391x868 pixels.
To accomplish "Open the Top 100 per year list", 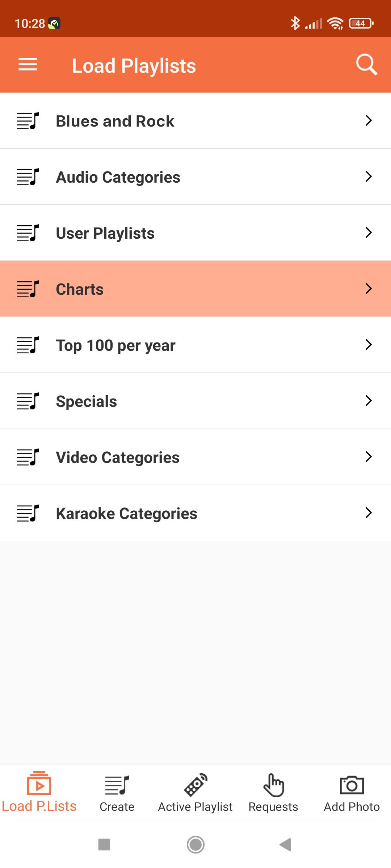I will tap(195, 345).
